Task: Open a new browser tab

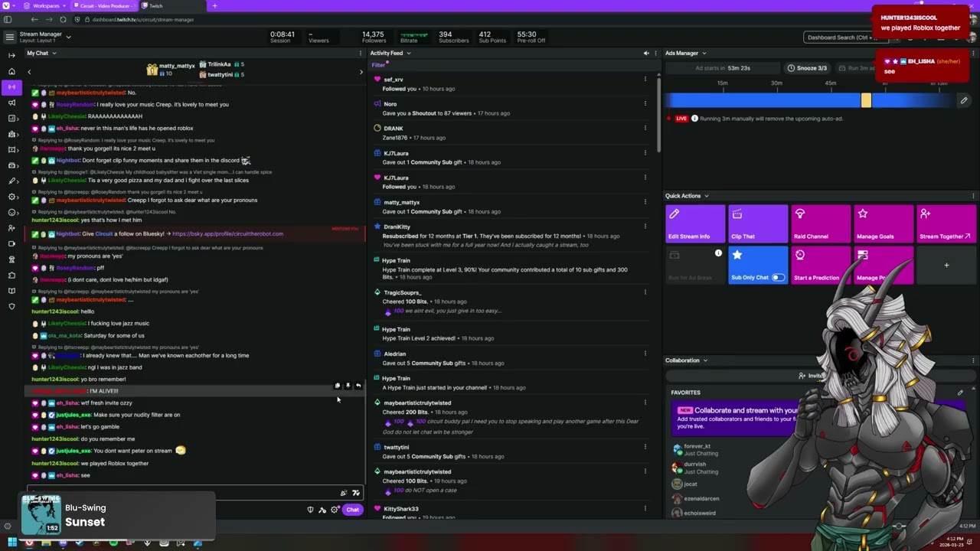Action: (214, 6)
